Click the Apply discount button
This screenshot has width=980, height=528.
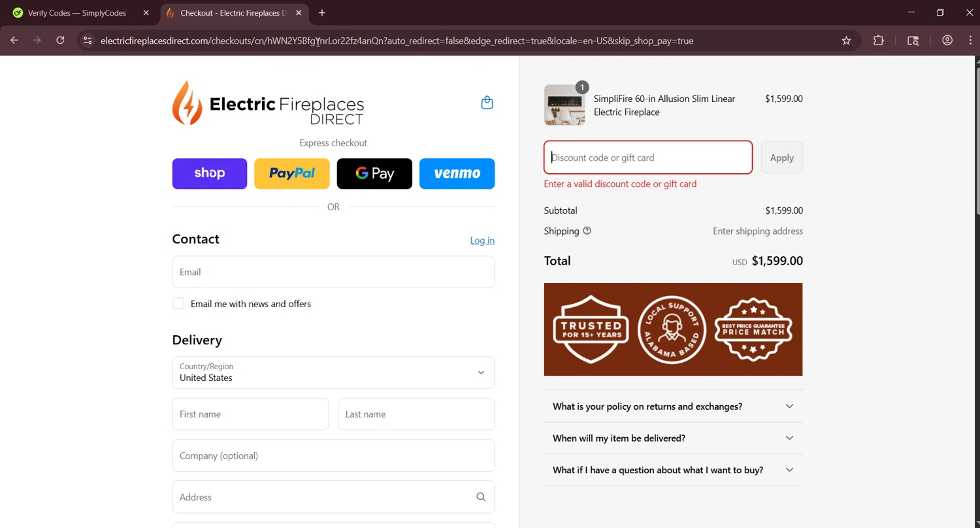tap(782, 157)
